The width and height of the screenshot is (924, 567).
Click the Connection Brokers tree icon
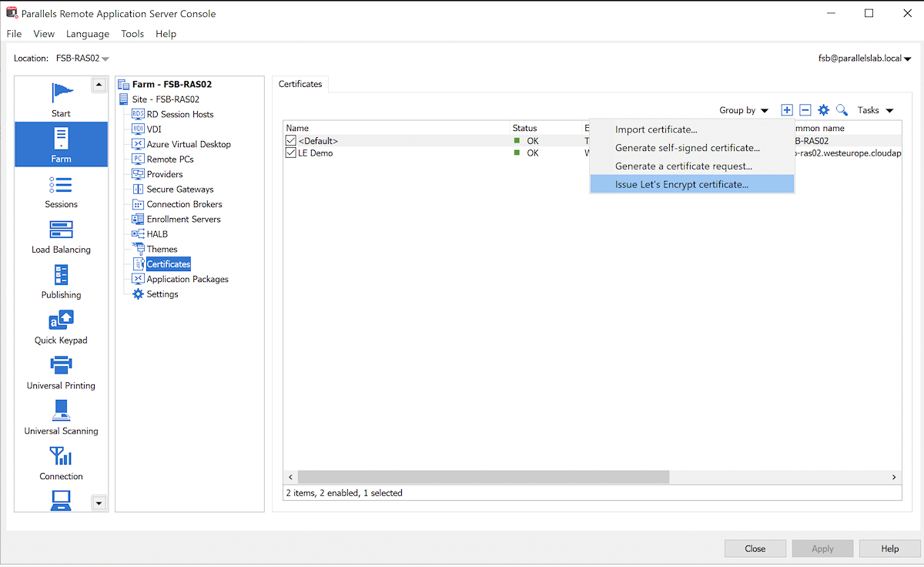pyautogui.click(x=139, y=204)
